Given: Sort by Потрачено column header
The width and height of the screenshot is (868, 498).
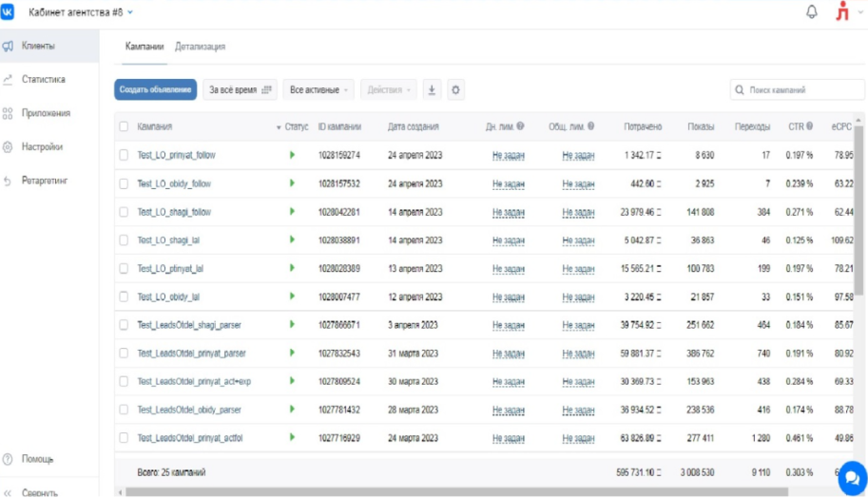Looking at the screenshot, I should [x=643, y=126].
